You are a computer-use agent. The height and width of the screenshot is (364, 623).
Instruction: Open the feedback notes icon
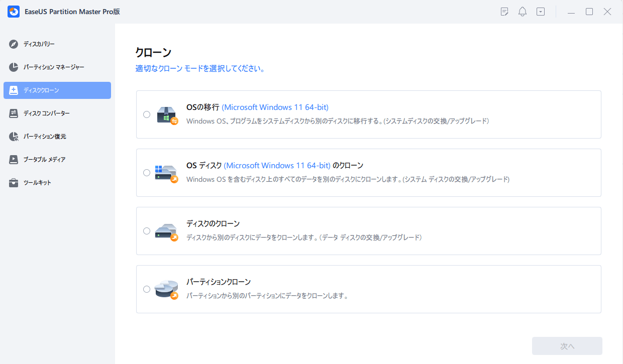[x=504, y=11]
